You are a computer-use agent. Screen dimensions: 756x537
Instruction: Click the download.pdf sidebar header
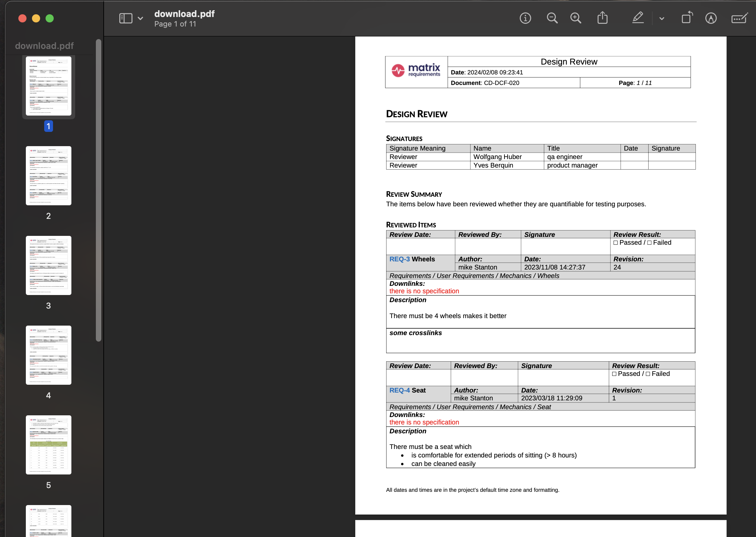click(x=44, y=46)
